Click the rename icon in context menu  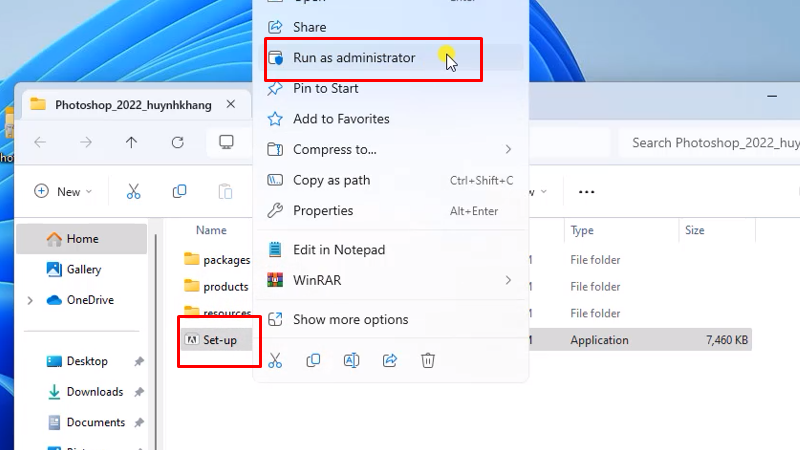[351, 360]
